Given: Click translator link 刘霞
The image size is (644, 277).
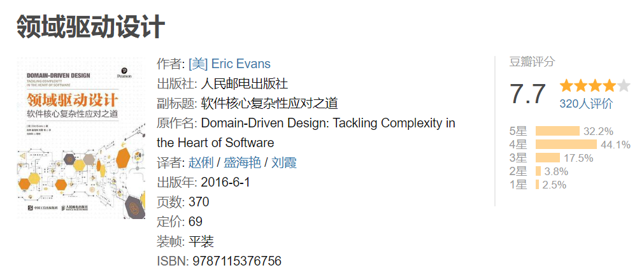Looking at the screenshot, I should point(284,163).
